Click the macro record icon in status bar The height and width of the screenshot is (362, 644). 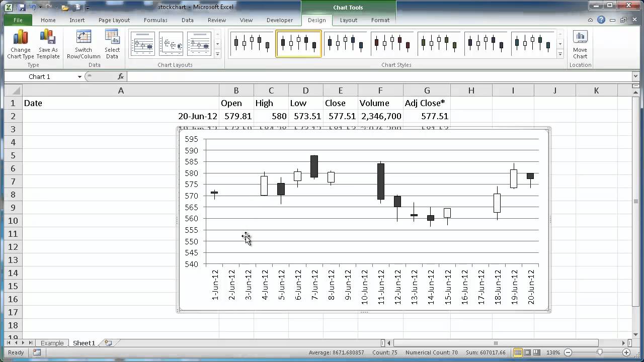(x=37, y=352)
